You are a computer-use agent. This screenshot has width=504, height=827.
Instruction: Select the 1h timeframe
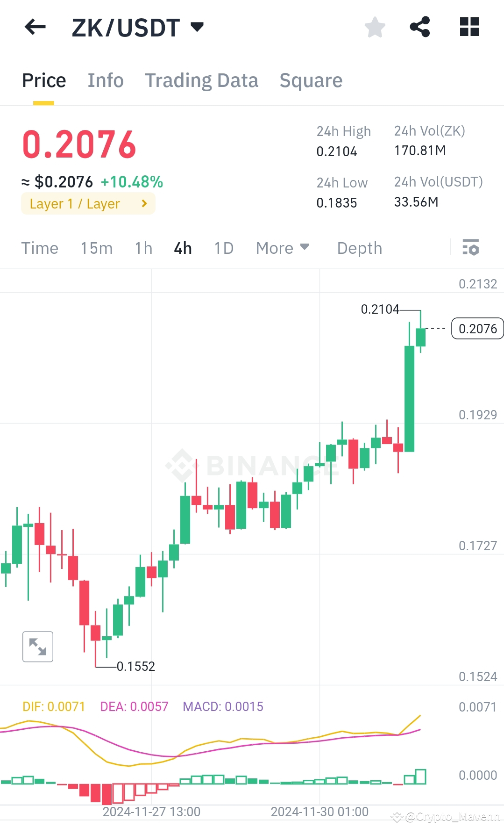point(143,248)
